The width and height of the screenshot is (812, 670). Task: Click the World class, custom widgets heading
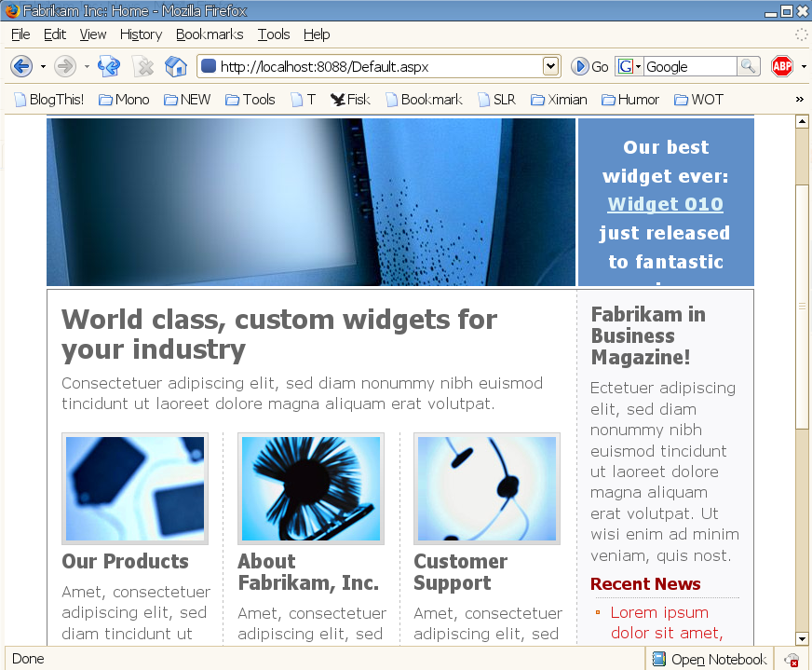[279, 335]
